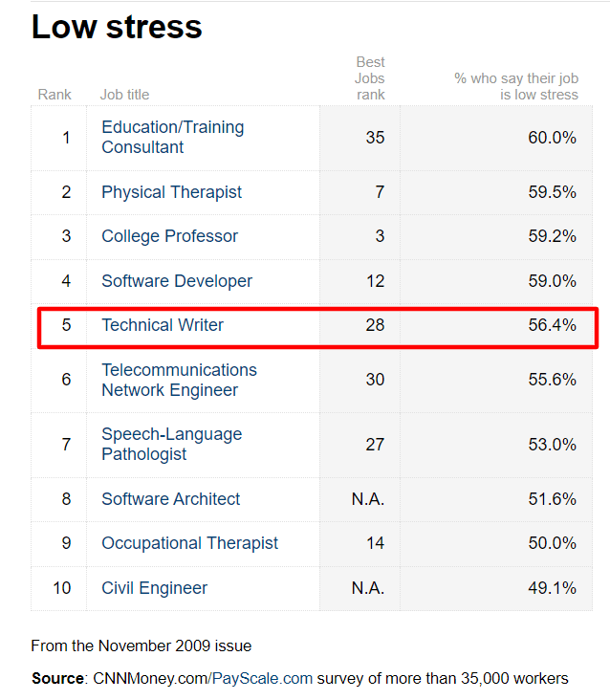610x700 pixels.
Task: Open the highlighted Technical Writer link
Action: [x=163, y=325]
